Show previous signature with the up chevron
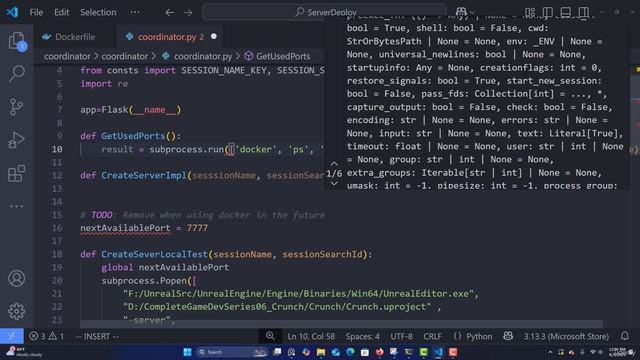 (334, 163)
